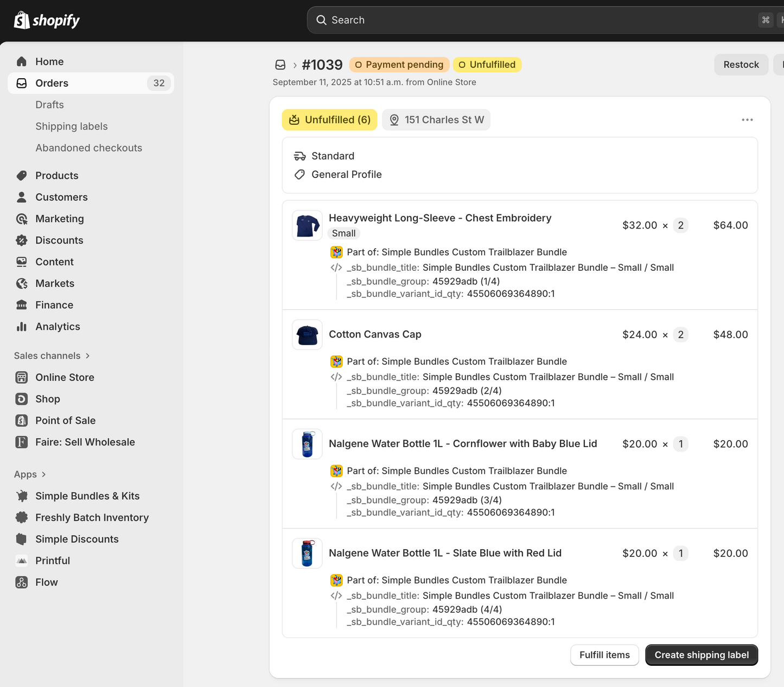Click the Create shipping label button
The image size is (784, 687).
pos(702,655)
